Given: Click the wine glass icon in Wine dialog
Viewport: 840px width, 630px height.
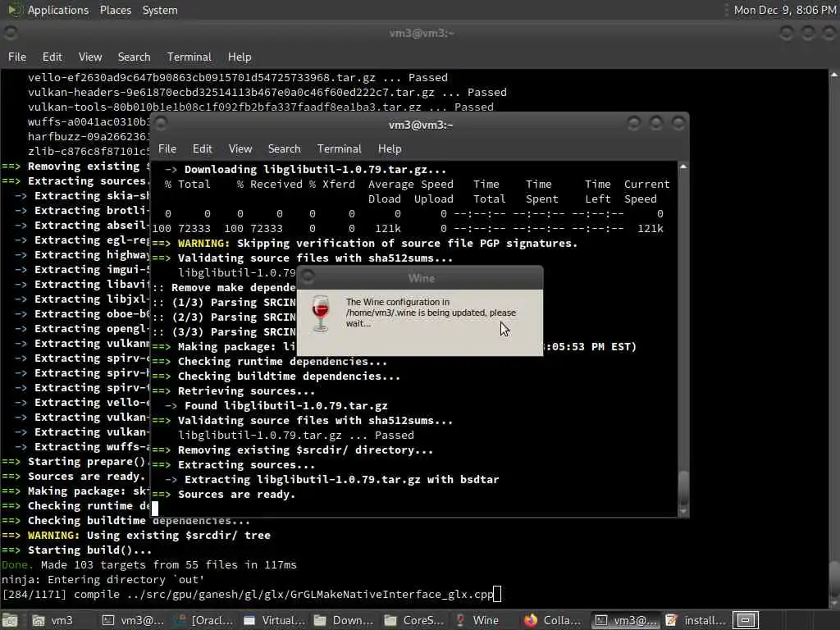Looking at the screenshot, I should point(321,314).
